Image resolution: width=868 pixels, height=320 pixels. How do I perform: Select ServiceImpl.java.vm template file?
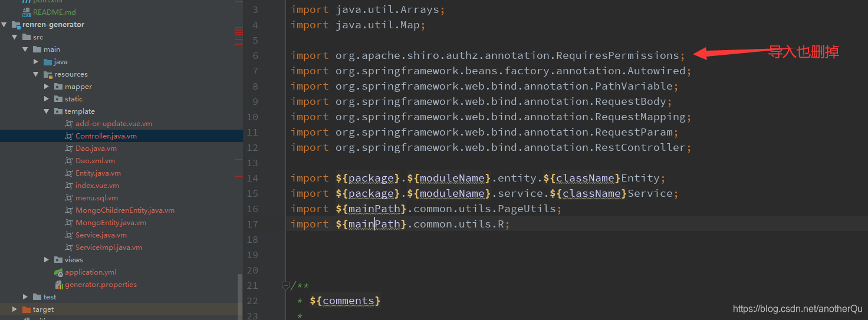pos(109,248)
